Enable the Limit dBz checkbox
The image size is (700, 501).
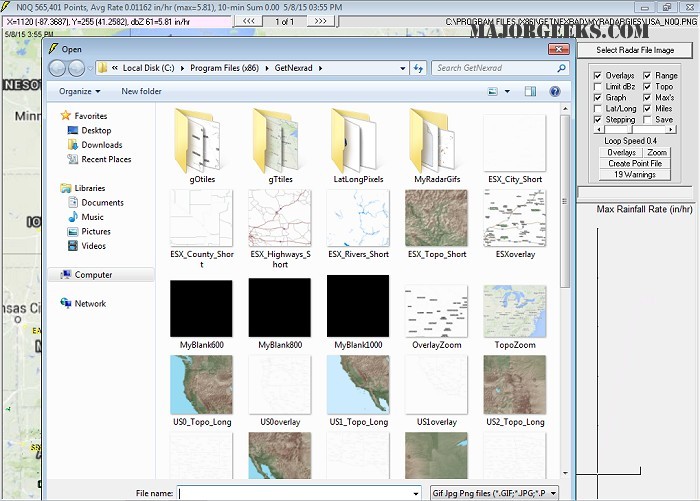(x=598, y=87)
